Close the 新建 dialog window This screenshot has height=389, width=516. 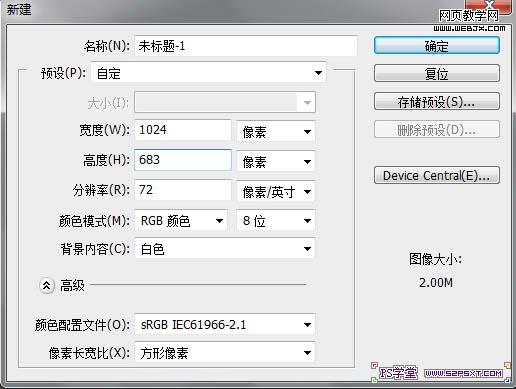click(x=488, y=7)
